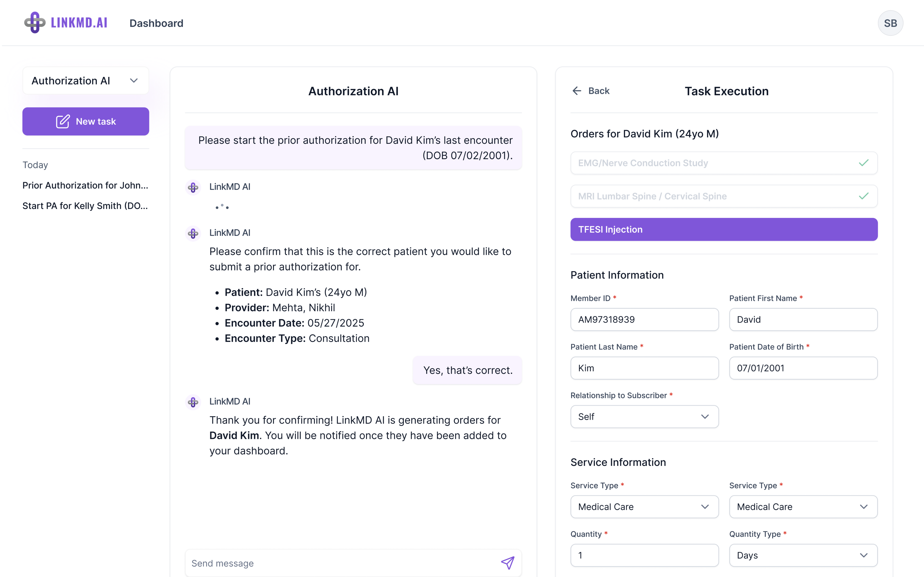
Task: Click the Back link in Task Execution
Action: tap(598, 91)
